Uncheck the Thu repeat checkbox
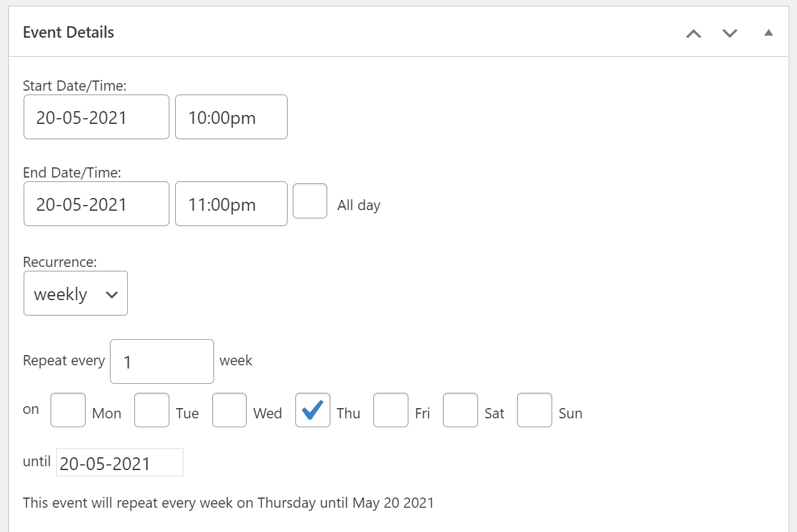 tap(313, 409)
